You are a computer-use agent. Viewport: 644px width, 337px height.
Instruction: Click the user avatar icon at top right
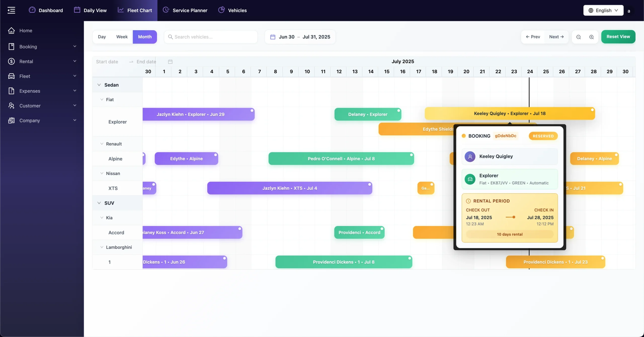click(x=629, y=11)
